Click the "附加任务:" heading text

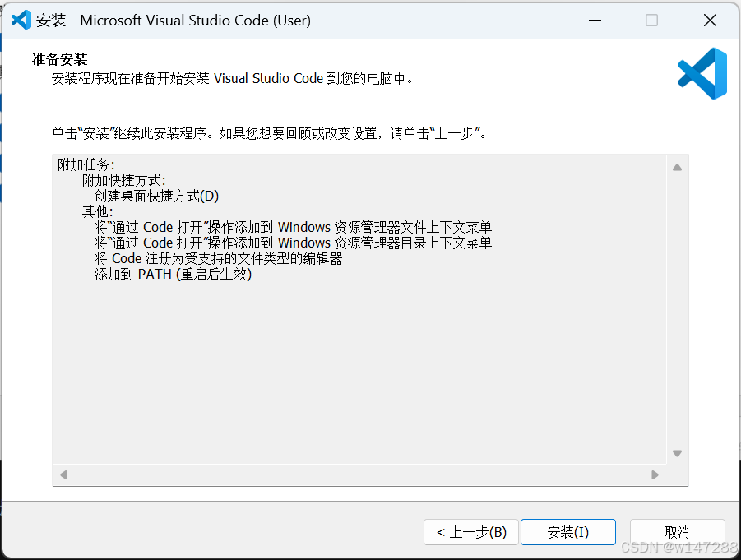point(86,165)
